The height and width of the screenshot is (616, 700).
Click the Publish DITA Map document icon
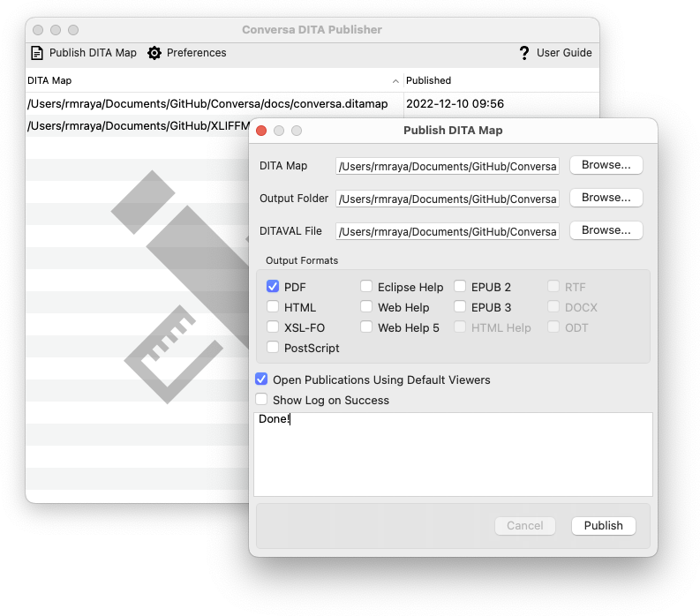(37, 53)
